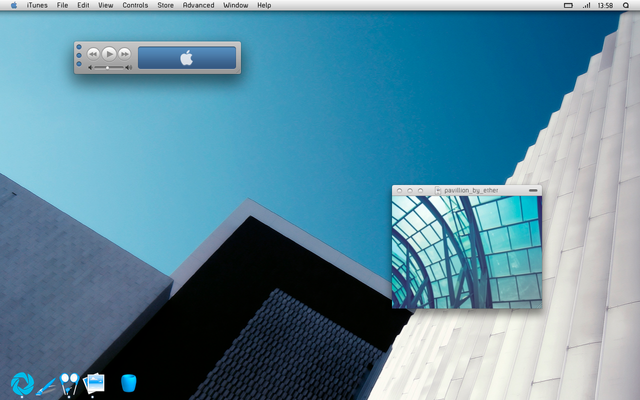This screenshot has width=640, height=400.
Task: Click the signal strength bars icon
Action: [x=587, y=5]
